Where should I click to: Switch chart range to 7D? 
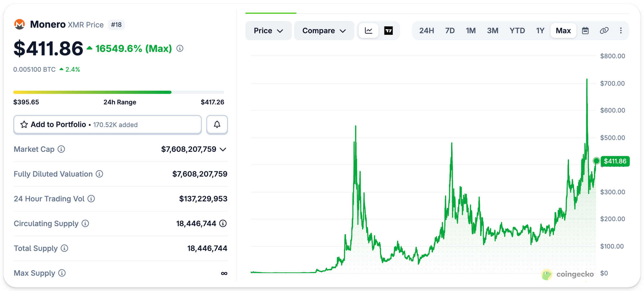point(450,31)
